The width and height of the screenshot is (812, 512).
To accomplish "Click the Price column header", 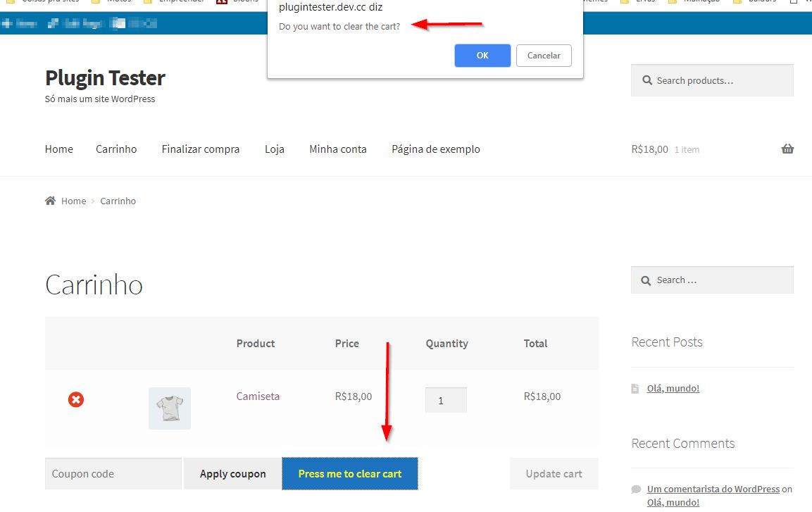I will pos(347,343).
